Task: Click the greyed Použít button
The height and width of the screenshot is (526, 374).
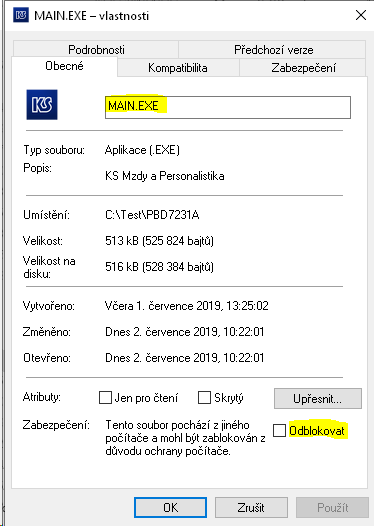Action: click(332, 508)
